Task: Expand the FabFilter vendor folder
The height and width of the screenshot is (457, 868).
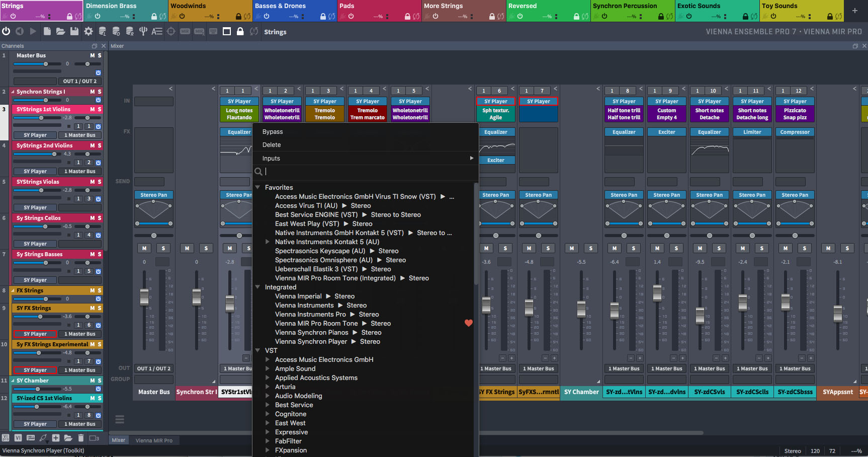Action: [268, 441]
